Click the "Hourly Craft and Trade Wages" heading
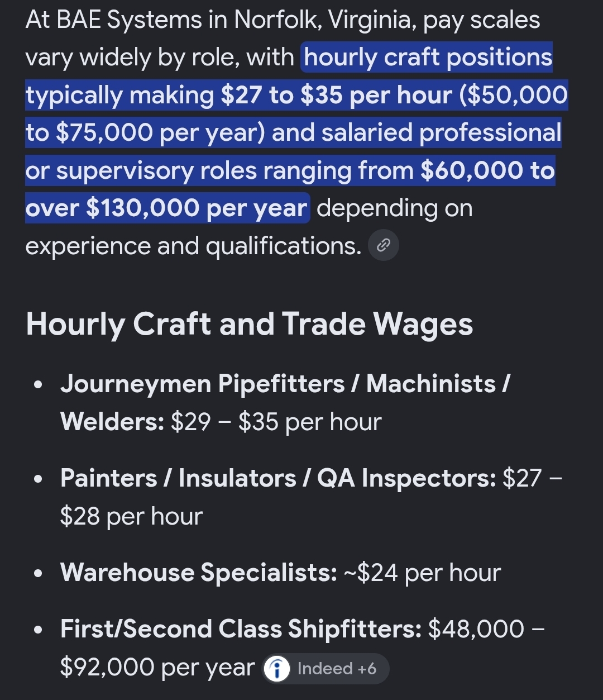Image resolution: width=603 pixels, height=700 pixels. tap(249, 325)
